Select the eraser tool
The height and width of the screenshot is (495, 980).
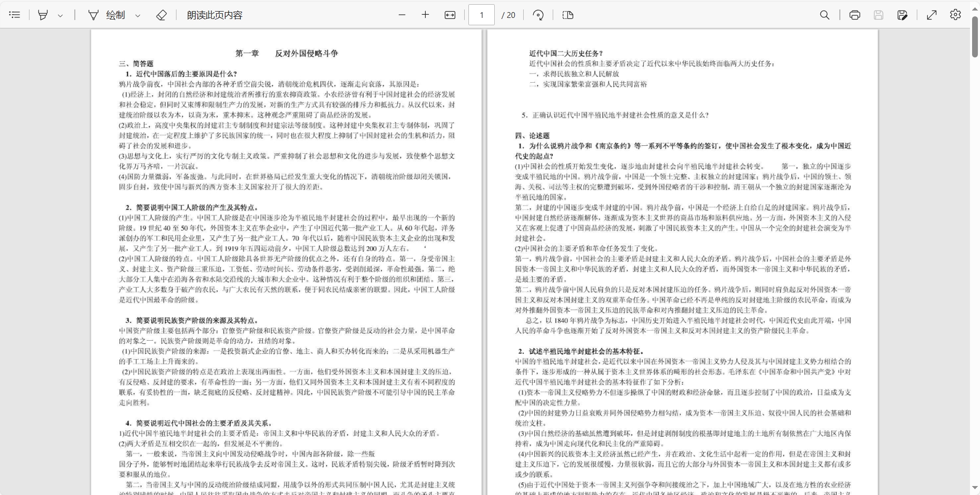tap(161, 15)
